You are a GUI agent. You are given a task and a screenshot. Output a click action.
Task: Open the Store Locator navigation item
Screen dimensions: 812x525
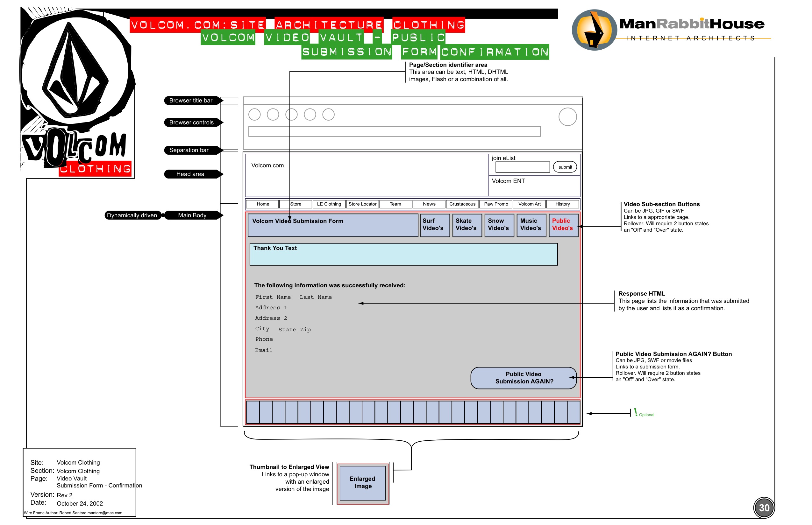[362, 204]
